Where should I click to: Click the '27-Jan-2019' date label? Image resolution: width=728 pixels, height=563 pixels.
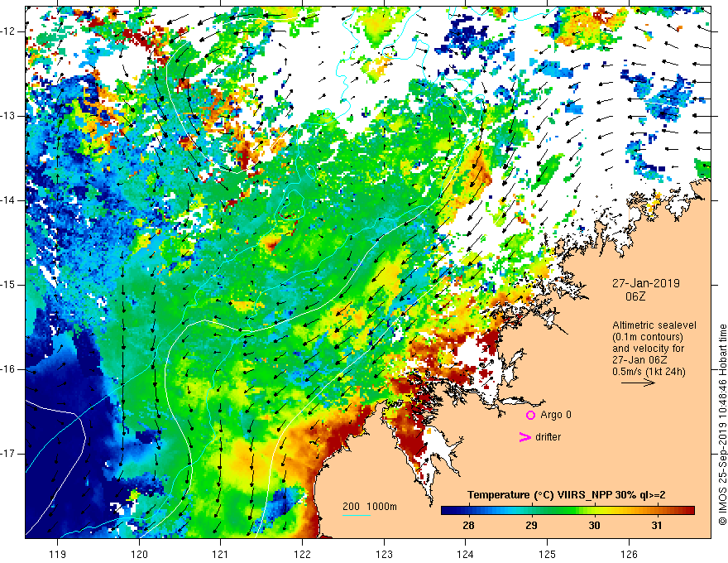tap(645, 283)
